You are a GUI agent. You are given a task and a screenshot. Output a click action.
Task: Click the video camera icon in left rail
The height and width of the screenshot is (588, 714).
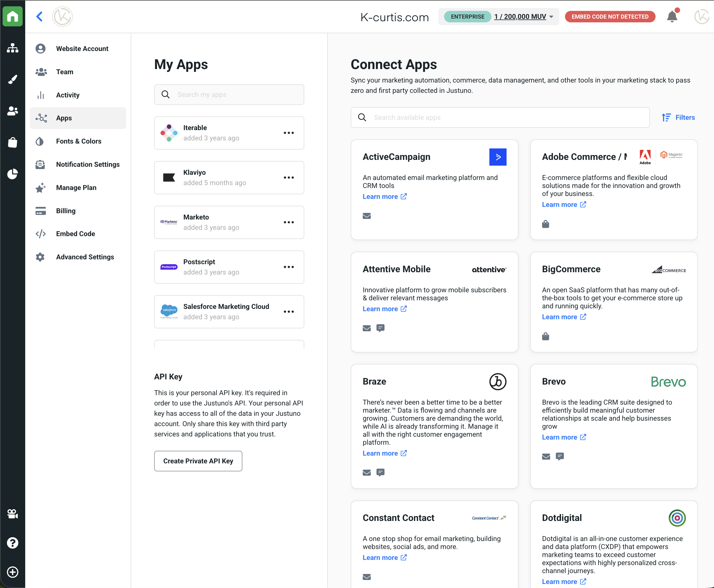coord(13,514)
